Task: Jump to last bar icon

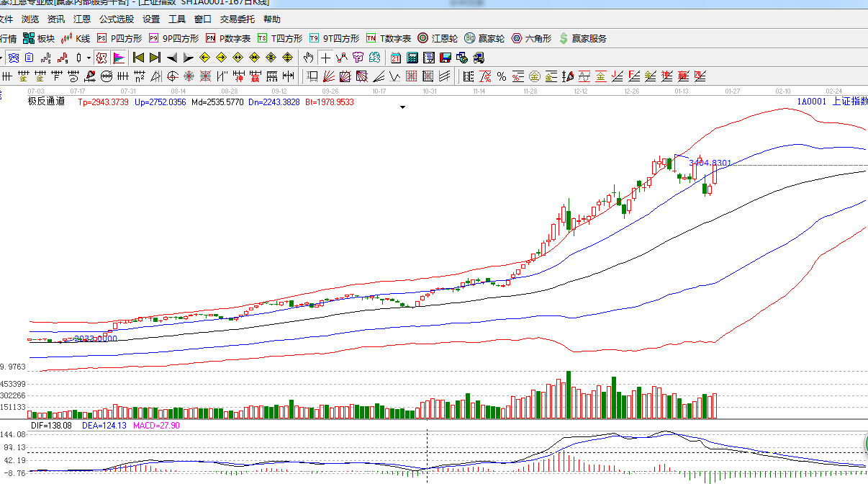Action: click(x=155, y=58)
